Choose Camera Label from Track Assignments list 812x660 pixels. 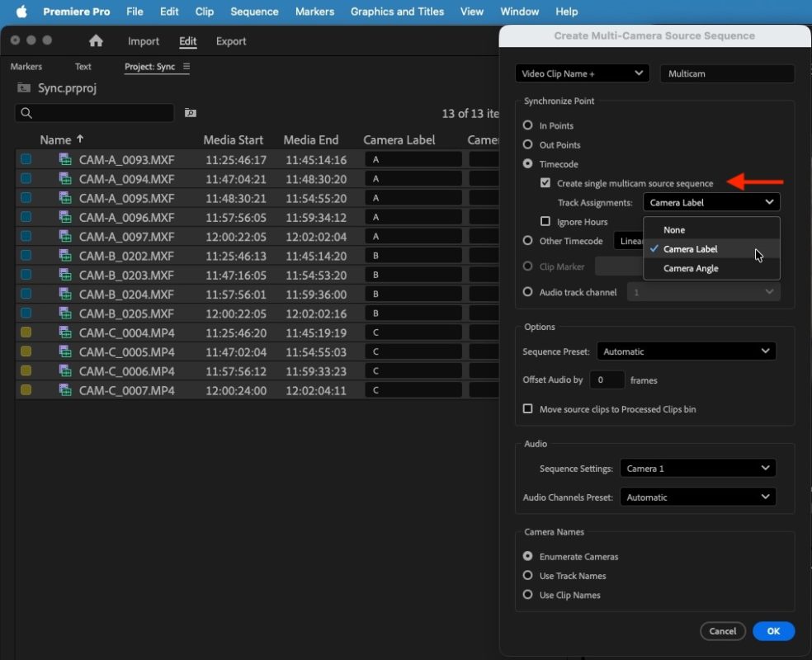coord(711,249)
